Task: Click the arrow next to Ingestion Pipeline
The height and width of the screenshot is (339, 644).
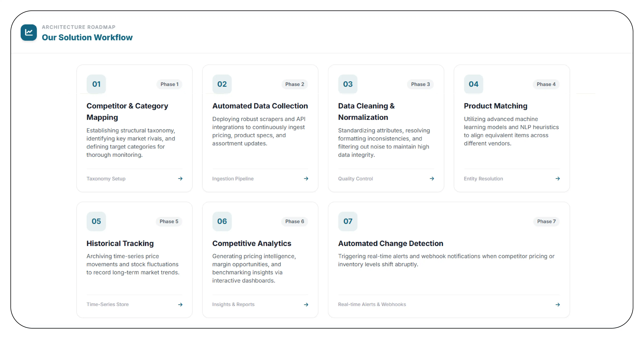Action: point(306,179)
